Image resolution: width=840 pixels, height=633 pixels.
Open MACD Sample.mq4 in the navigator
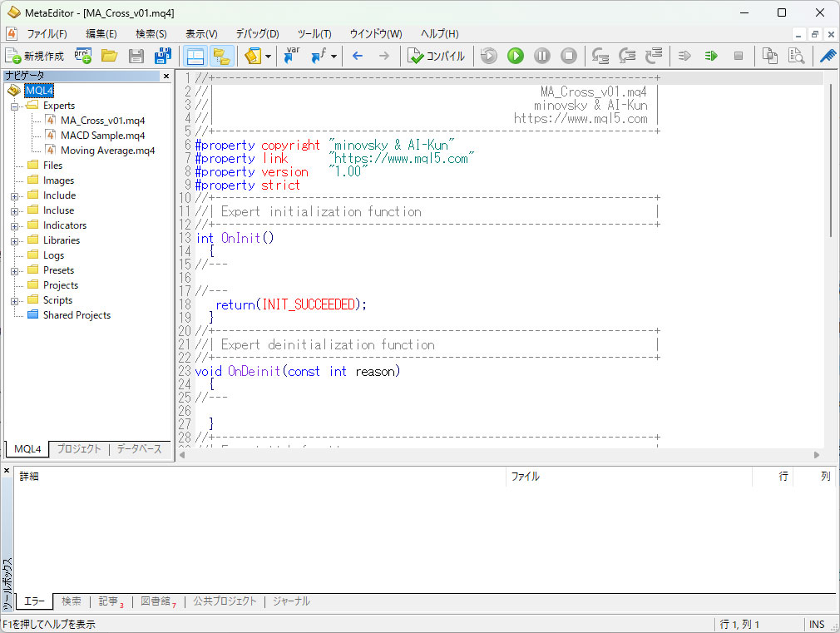tap(102, 136)
